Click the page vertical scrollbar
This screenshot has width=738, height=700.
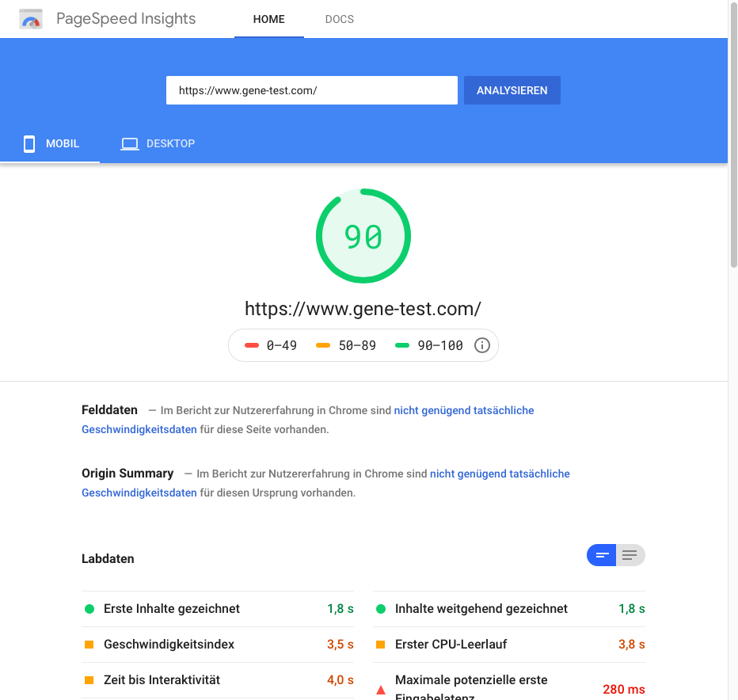pos(733,134)
